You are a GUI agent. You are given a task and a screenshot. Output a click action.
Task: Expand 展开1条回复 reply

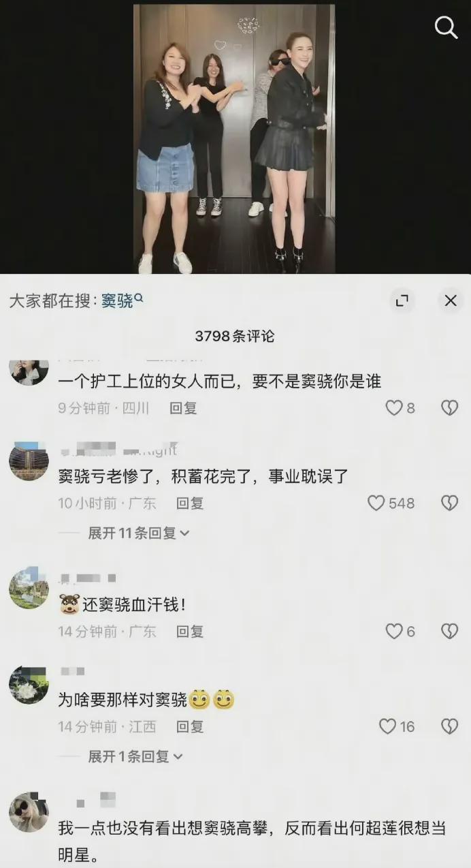135,756
